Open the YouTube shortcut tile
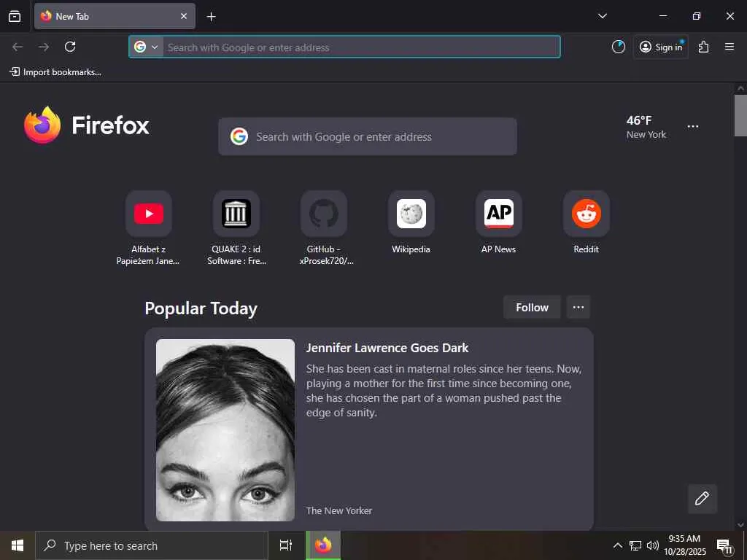The image size is (747, 560). click(x=149, y=214)
